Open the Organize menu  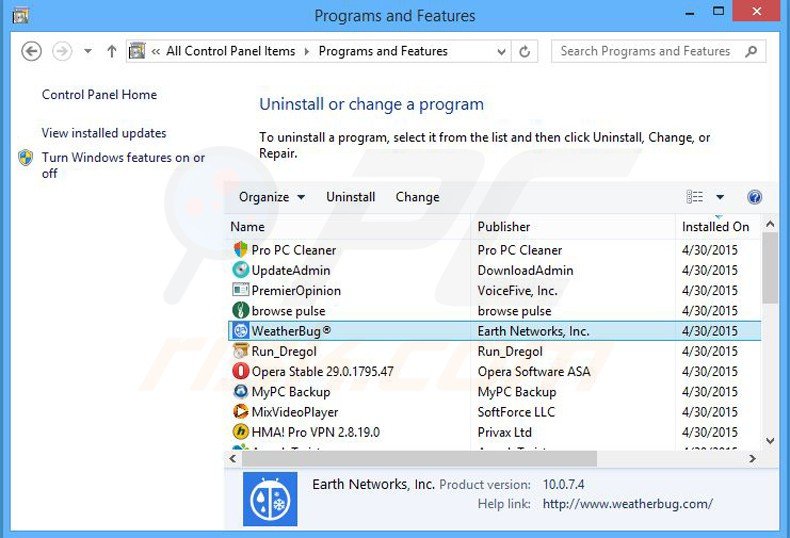pos(271,197)
